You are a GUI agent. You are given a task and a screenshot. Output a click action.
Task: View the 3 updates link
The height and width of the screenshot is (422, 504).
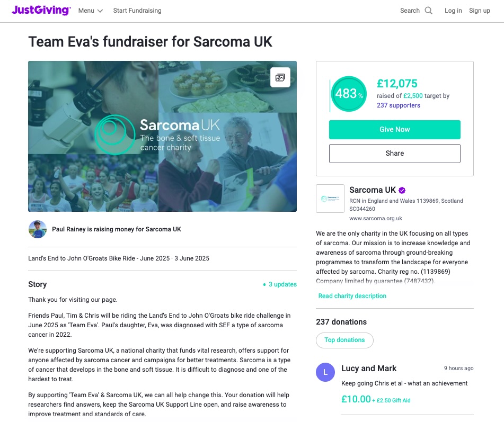(x=282, y=284)
